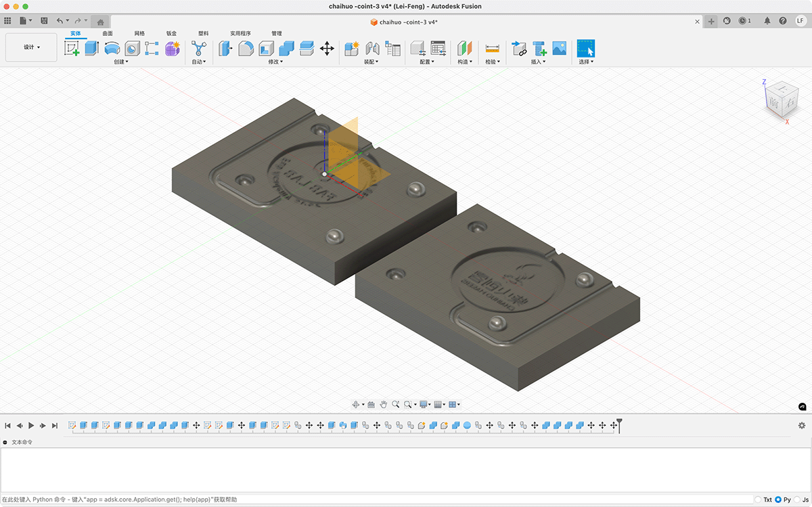Add a new design tab
Screen dimensions: 812x507
coord(711,22)
